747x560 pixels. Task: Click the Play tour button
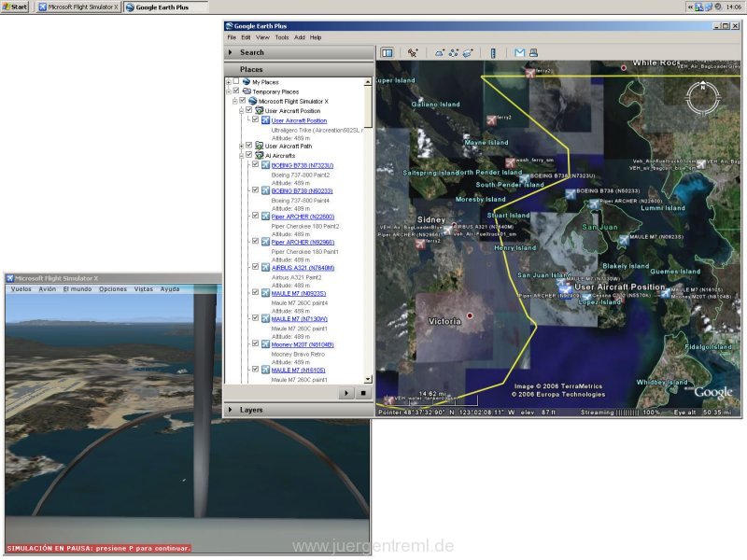pos(346,393)
